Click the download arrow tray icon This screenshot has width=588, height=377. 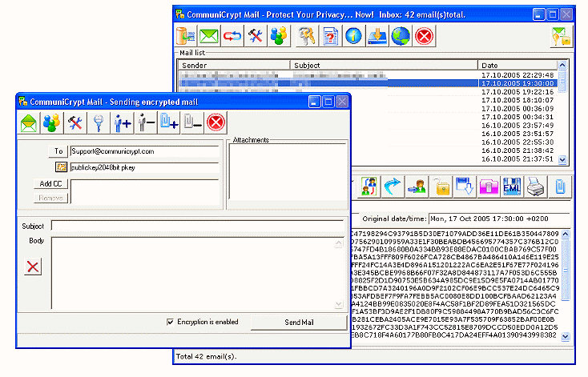pyautogui.click(x=377, y=36)
